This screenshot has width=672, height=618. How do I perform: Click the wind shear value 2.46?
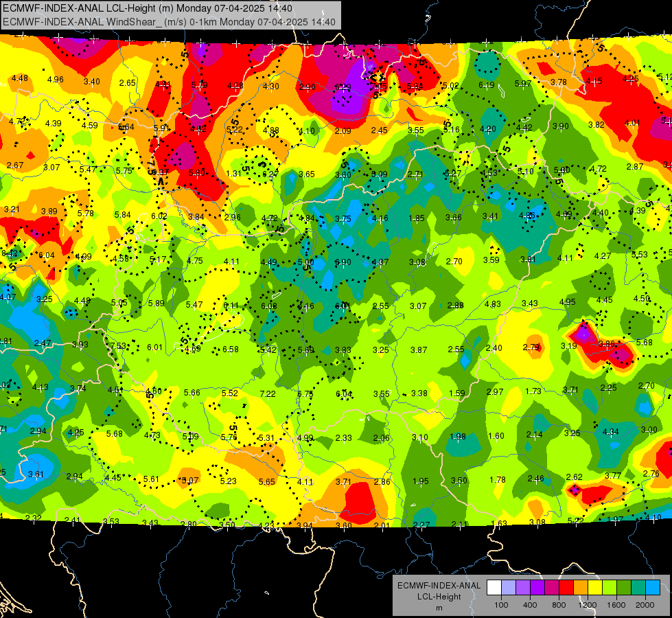pos(535,478)
